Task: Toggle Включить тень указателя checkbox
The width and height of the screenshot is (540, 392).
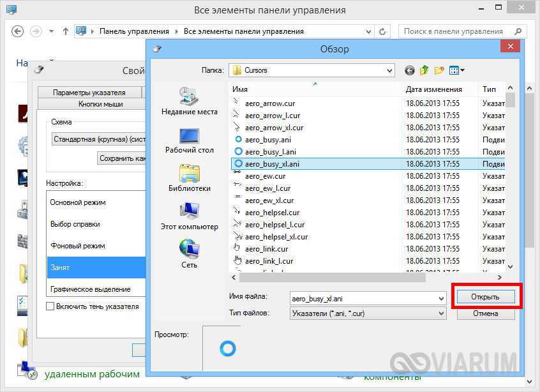Action: tap(50, 306)
